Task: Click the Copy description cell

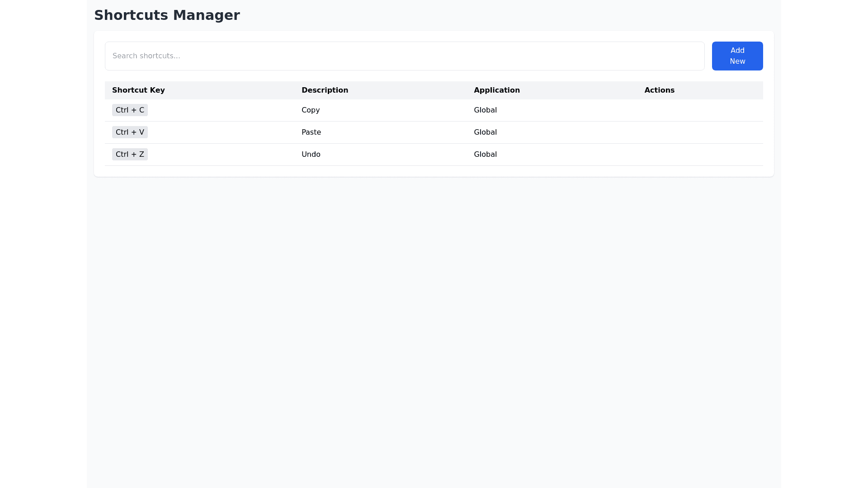Action: tap(311, 110)
